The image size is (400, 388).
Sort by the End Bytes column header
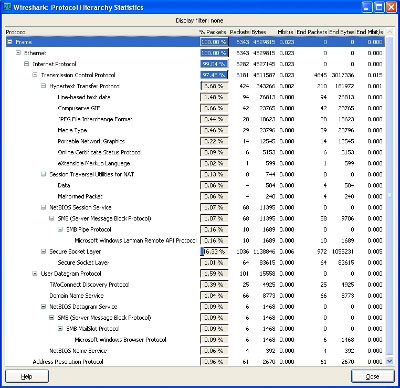click(342, 32)
